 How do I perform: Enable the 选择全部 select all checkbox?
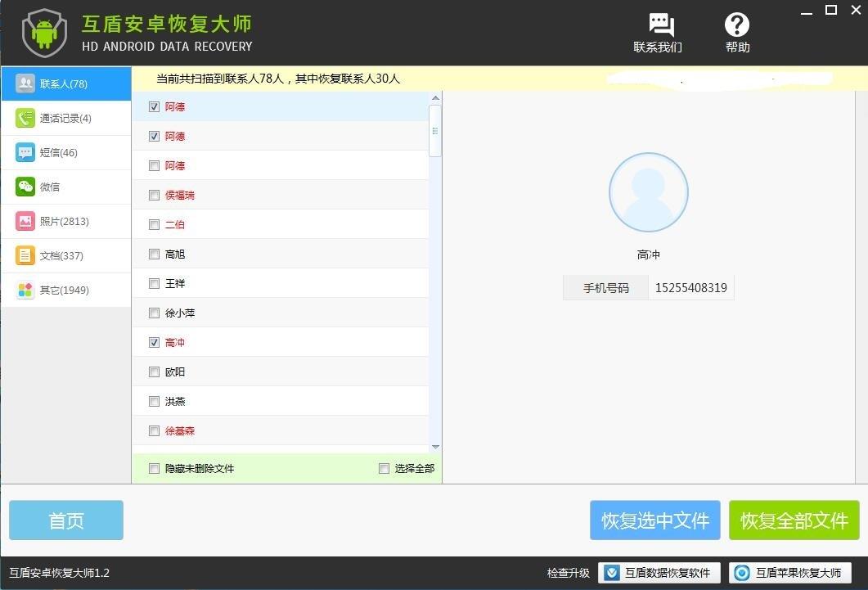click(x=384, y=468)
